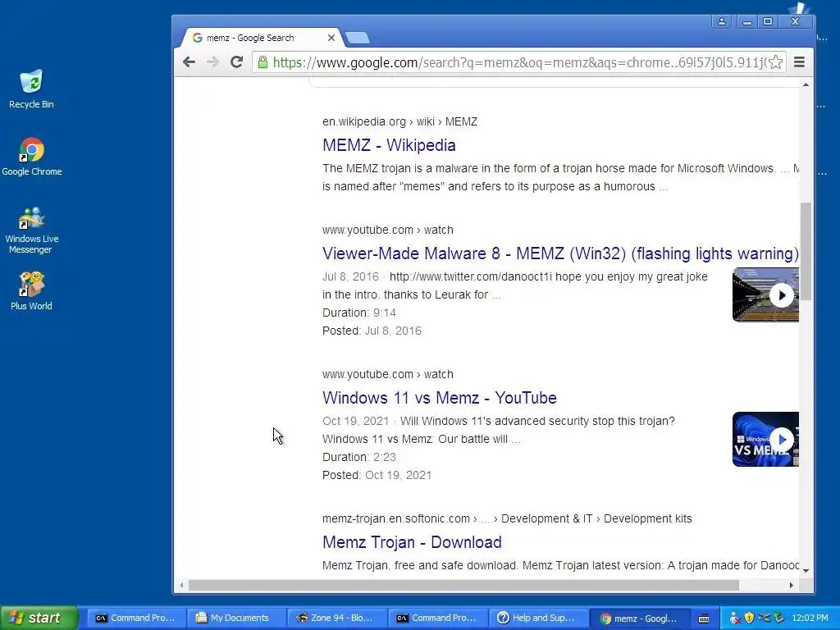840x630 pixels.
Task: Select the Plus World desktop icon
Action: pyautogui.click(x=31, y=291)
